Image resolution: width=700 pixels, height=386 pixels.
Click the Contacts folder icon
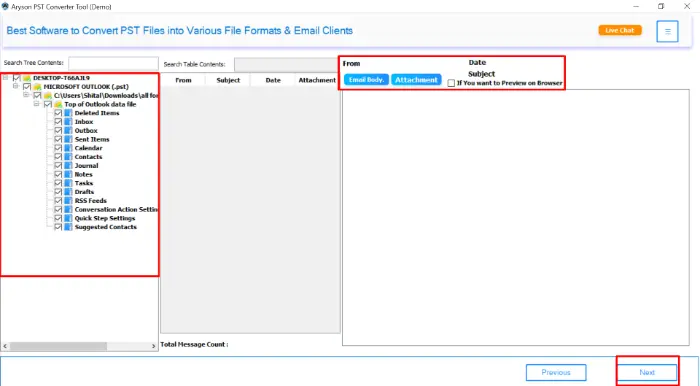pyautogui.click(x=68, y=157)
